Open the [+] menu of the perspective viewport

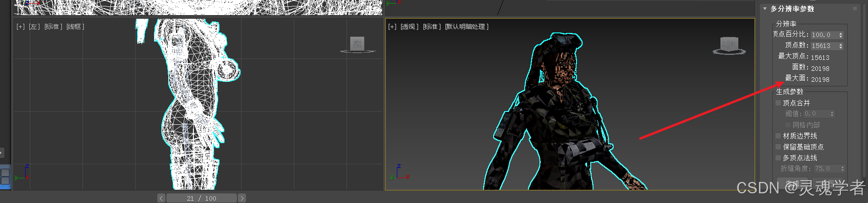[392, 27]
